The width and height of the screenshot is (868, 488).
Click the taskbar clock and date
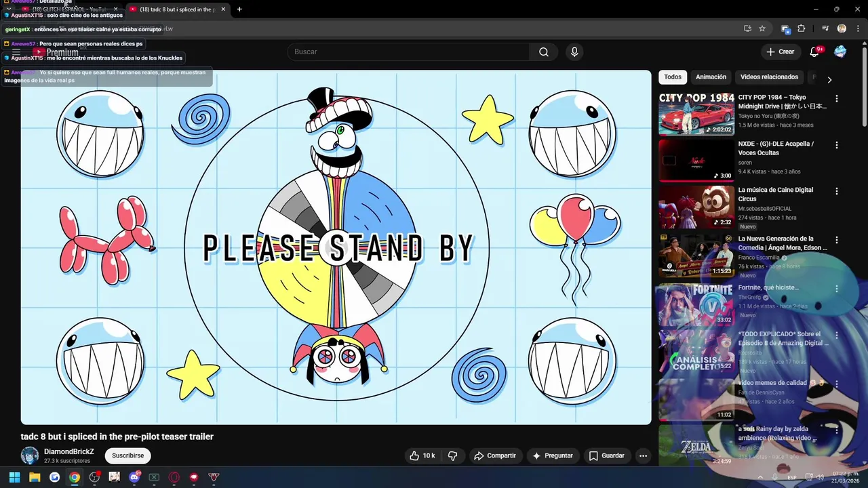[846, 477]
